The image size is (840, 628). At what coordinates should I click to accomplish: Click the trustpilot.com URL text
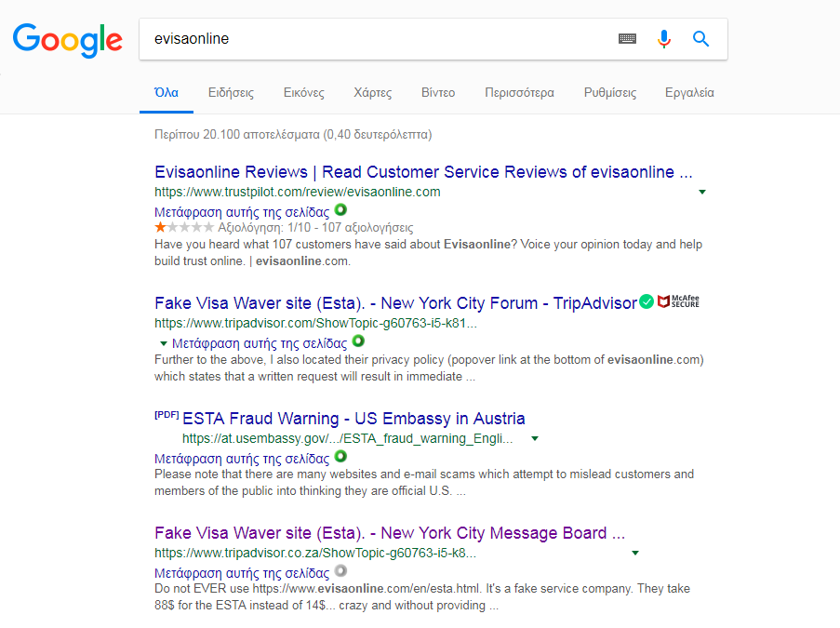(x=298, y=192)
